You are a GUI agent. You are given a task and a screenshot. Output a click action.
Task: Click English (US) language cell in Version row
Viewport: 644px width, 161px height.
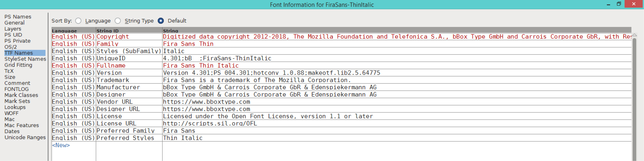[74, 73]
